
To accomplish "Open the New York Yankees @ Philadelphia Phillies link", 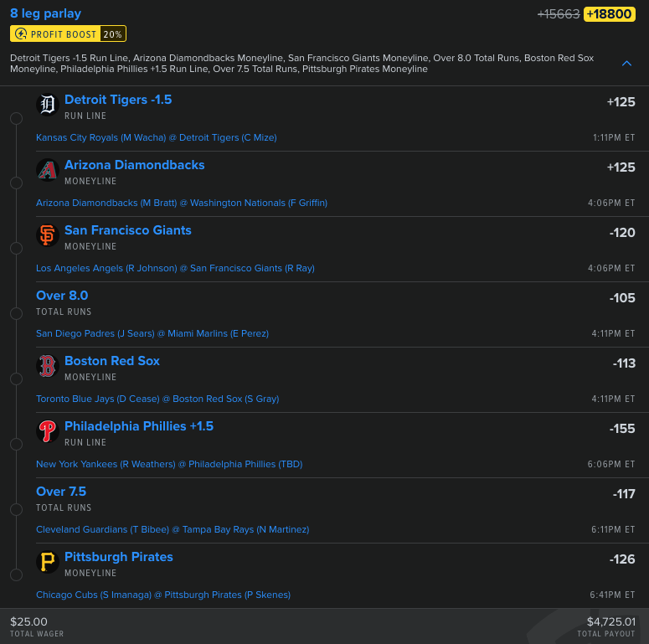I will tap(169, 465).
